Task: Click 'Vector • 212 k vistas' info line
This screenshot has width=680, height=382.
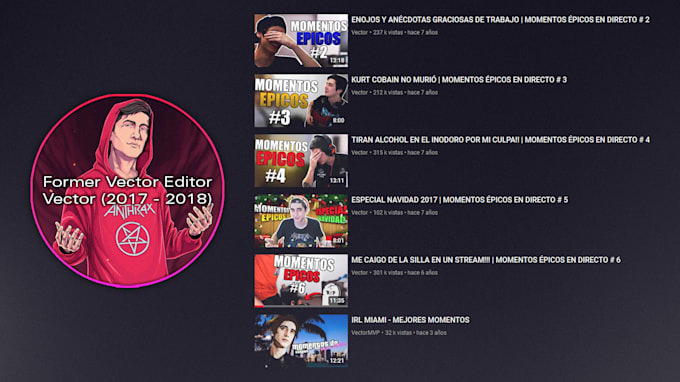Action: [394, 92]
